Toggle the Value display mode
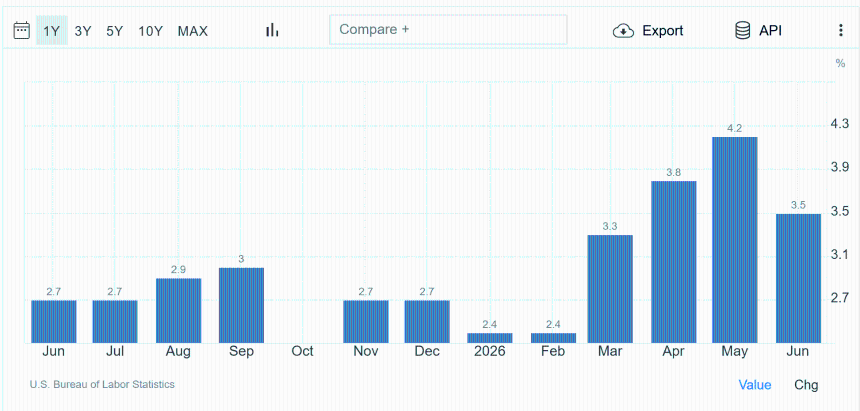 [x=755, y=385]
